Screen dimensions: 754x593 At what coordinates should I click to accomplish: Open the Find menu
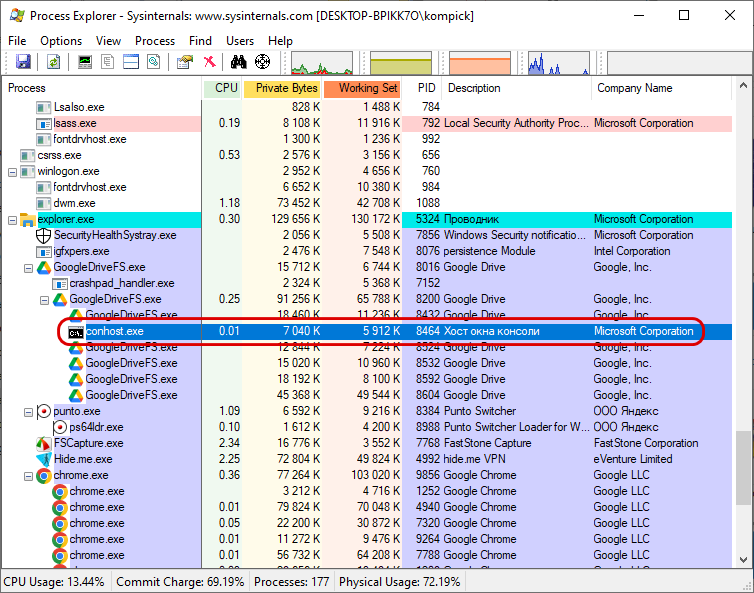click(x=200, y=41)
